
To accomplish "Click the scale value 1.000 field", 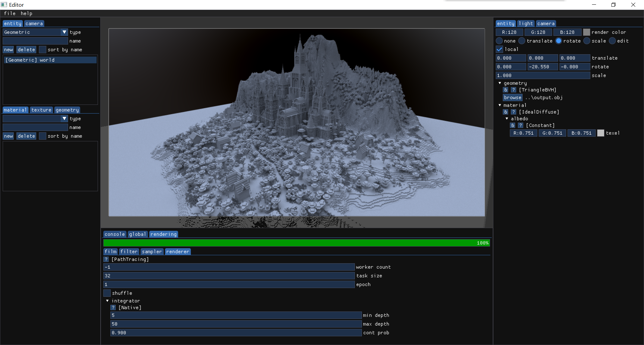I will pos(543,75).
